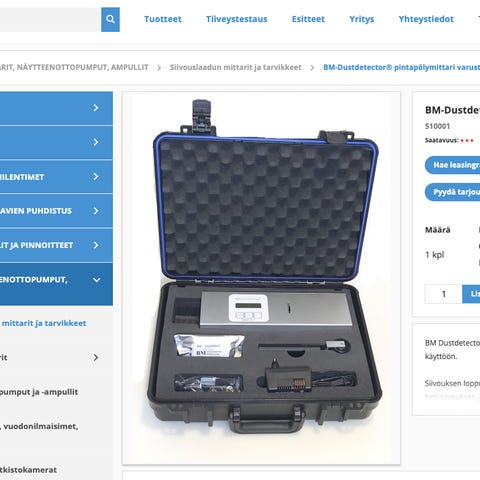The width and height of the screenshot is (480, 480).
Task: Open sidebar item pumput ja -ampullit
Action: (x=39, y=392)
